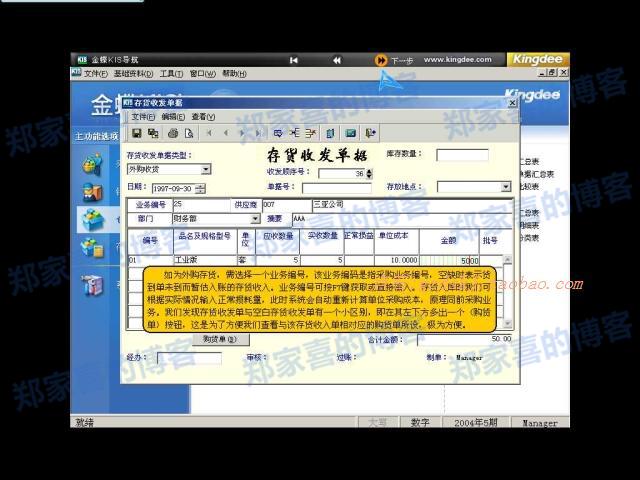Image resolution: width=640 pixels, height=480 pixels.
Task: Click the Save icon in the toolbar
Action: coord(137,133)
